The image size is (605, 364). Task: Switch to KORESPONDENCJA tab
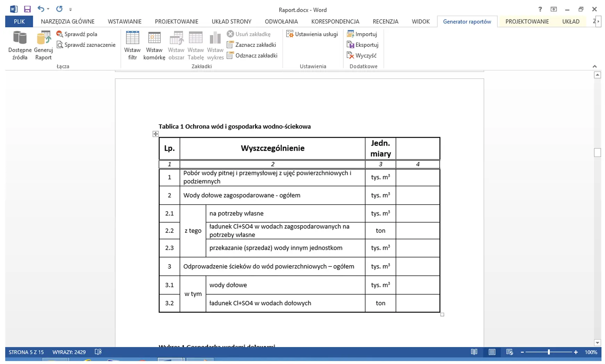tap(335, 22)
